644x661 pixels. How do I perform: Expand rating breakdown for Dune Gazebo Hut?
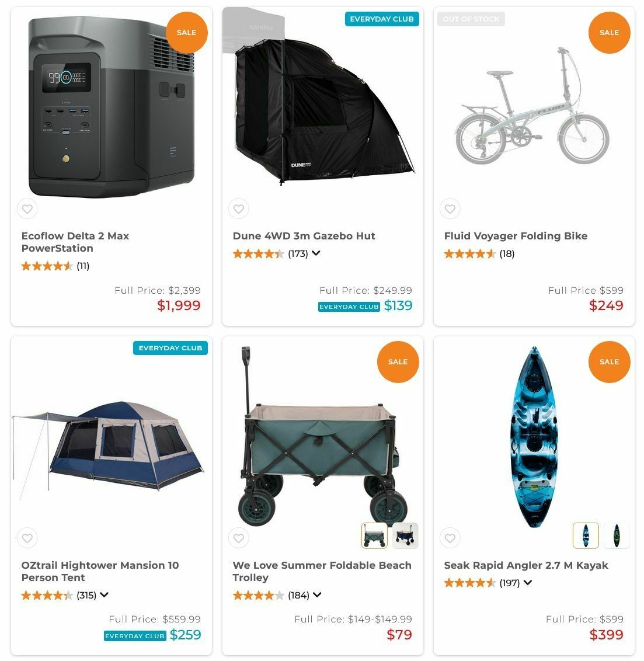pyautogui.click(x=316, y=253)
